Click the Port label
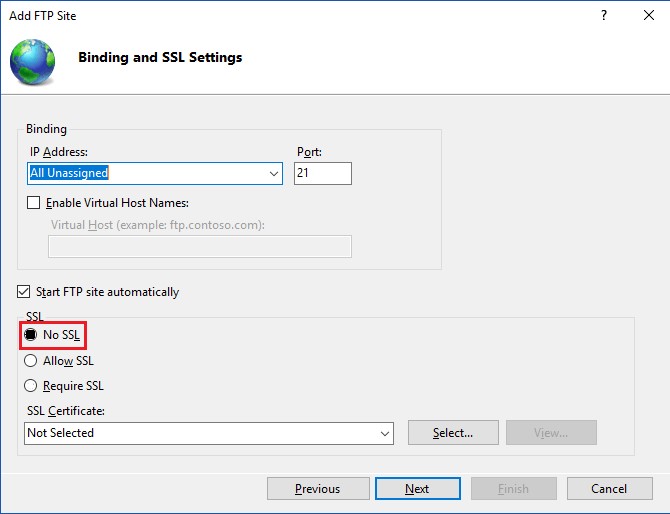 [309, 152]
